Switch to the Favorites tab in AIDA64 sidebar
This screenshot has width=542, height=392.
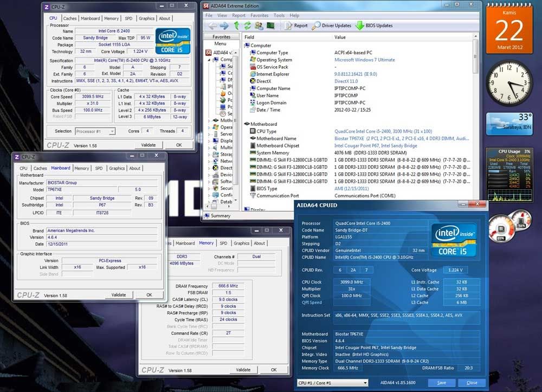(221, 37)
